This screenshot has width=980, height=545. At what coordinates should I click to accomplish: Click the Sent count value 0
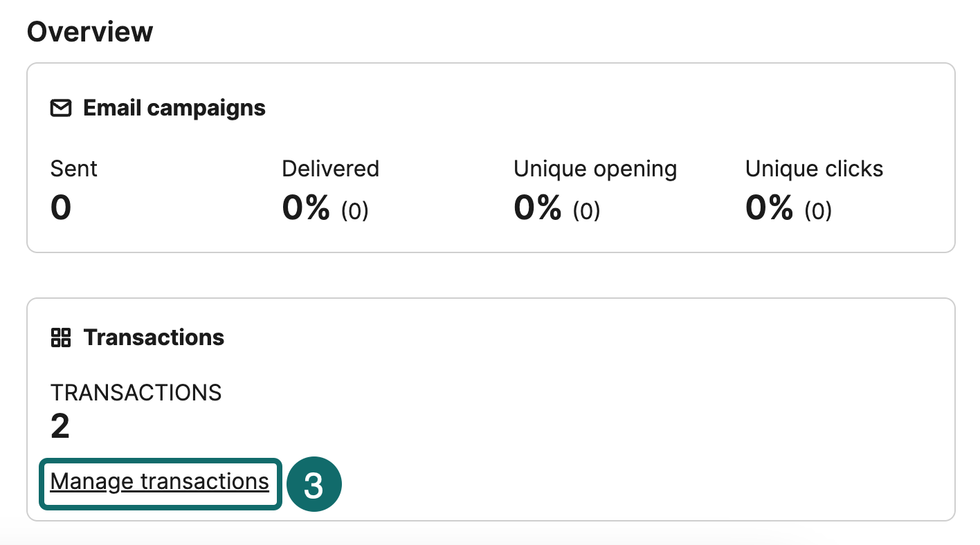pos(61,208)
